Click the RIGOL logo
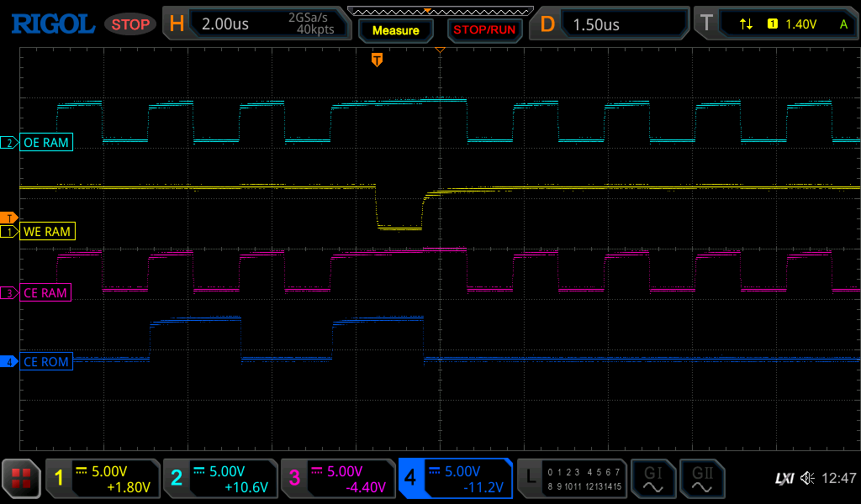This screenshot has height=504, width=861. (52, 23)
